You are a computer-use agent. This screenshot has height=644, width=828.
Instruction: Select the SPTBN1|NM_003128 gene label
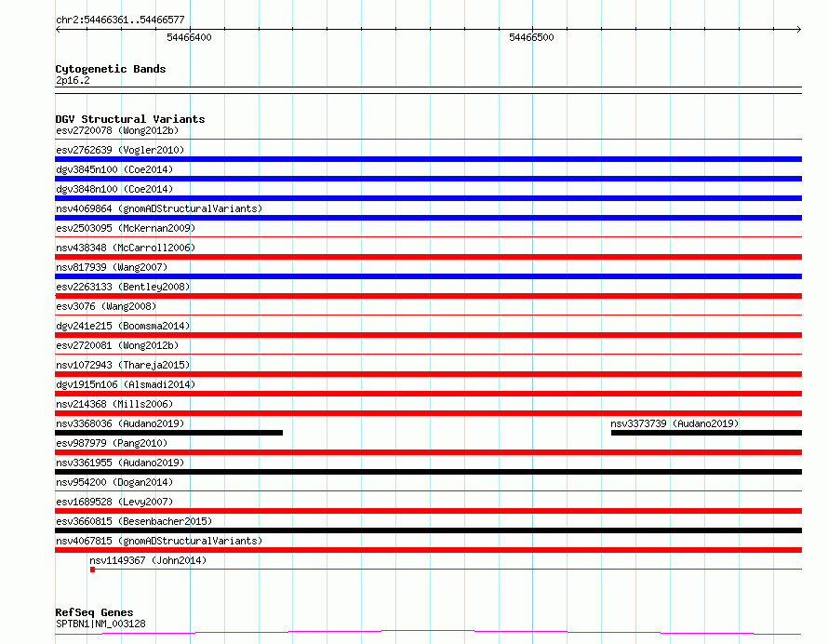coord(100,624)
